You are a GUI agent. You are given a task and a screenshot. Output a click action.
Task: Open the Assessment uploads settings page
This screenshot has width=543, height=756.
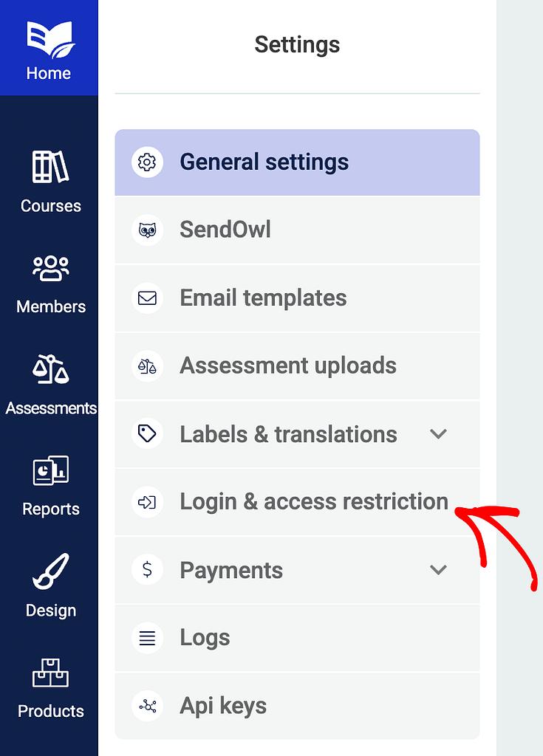point(288,366)
